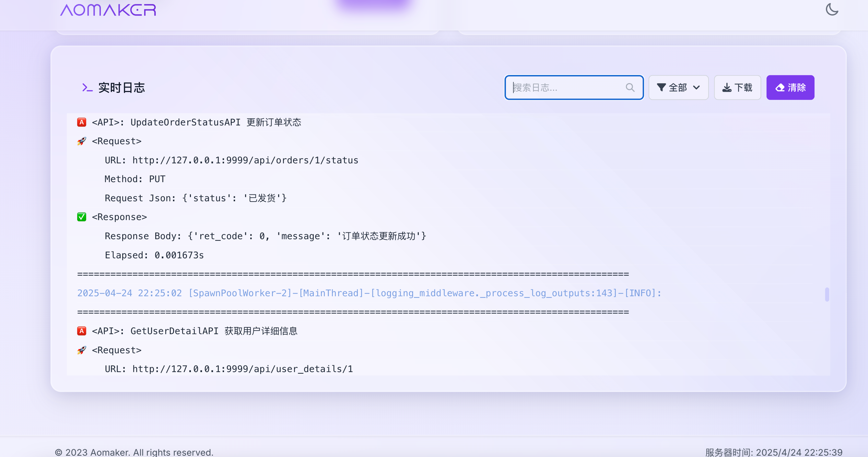This screenshot has width=868, height=457.
Task: Clear logs with the 清除 button
Action: (790, 88)
